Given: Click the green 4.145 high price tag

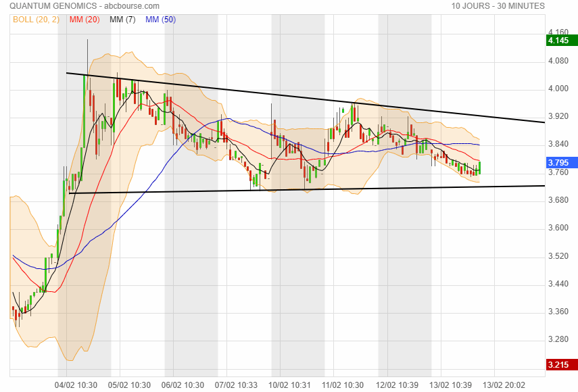Looking at the screenshot, I should coord(562,41).
